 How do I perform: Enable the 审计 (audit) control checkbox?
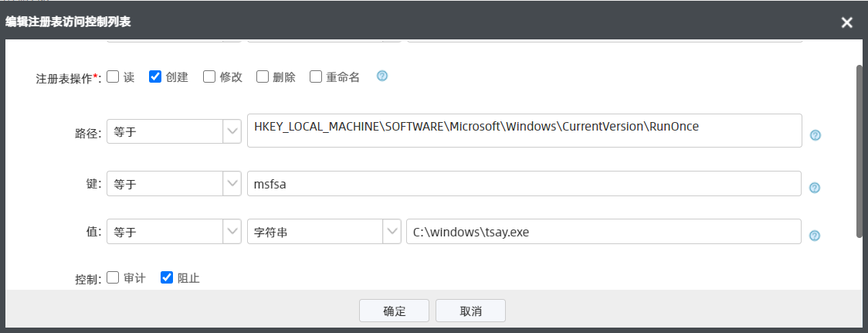coord(113,277)
